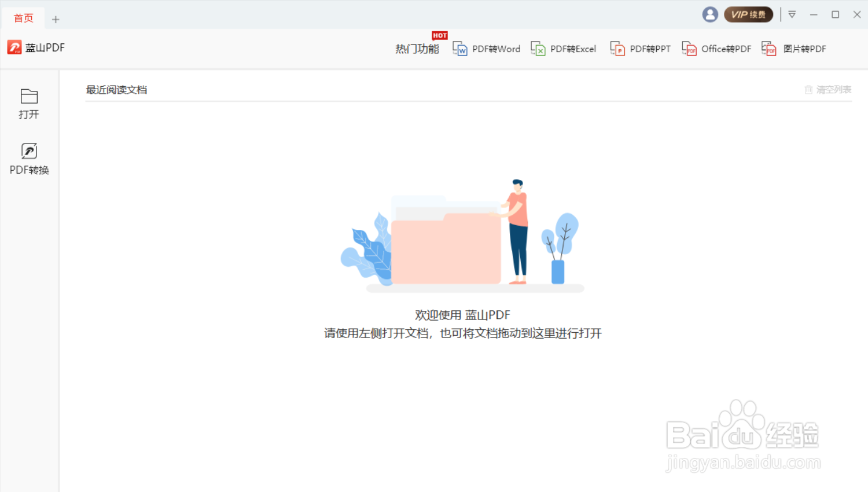
Task: Click the VIP续费 renewal button
Action: [748, 14]
